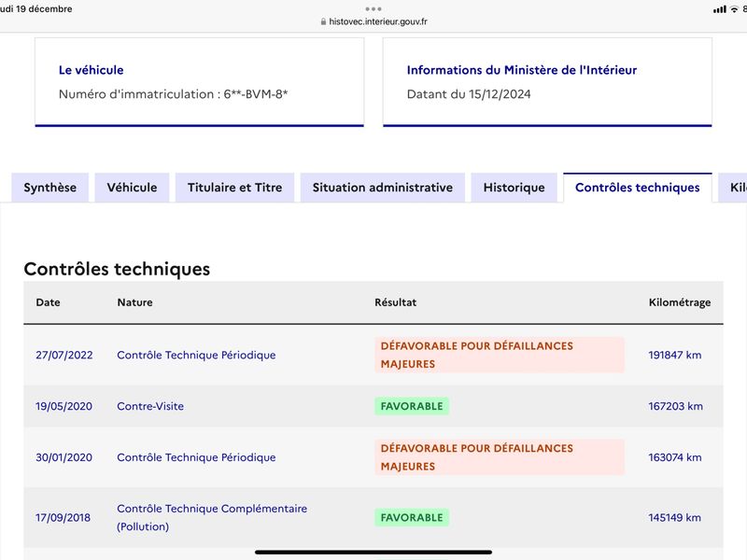The image size is (747, 560).
Task: Switch to the Véhicule tab
Action: [132, 188]
